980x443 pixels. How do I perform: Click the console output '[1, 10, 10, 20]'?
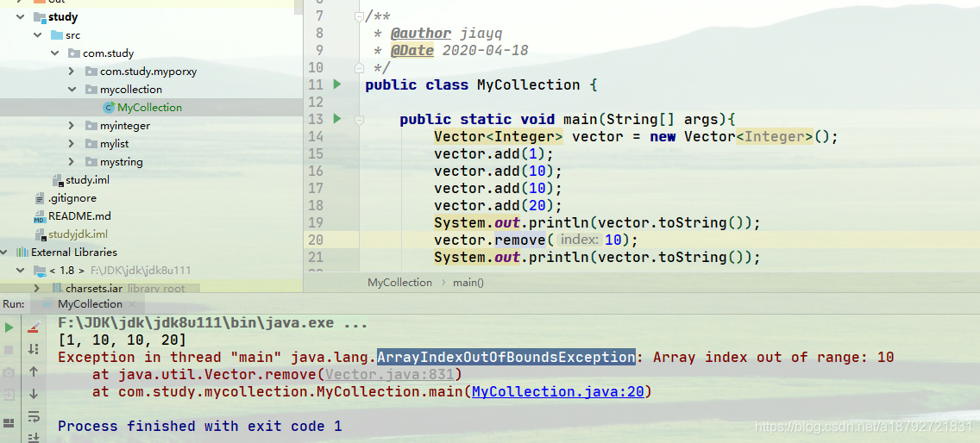click(x=122, y=340)
